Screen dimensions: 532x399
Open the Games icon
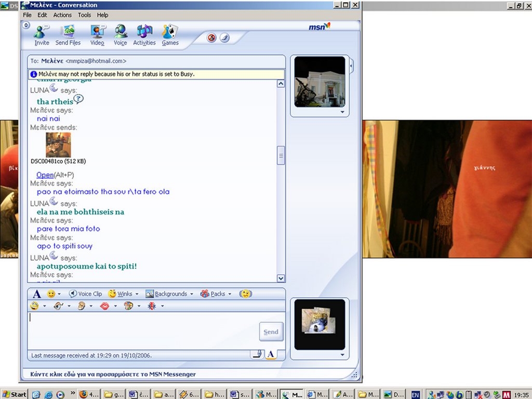coord(170,35)
